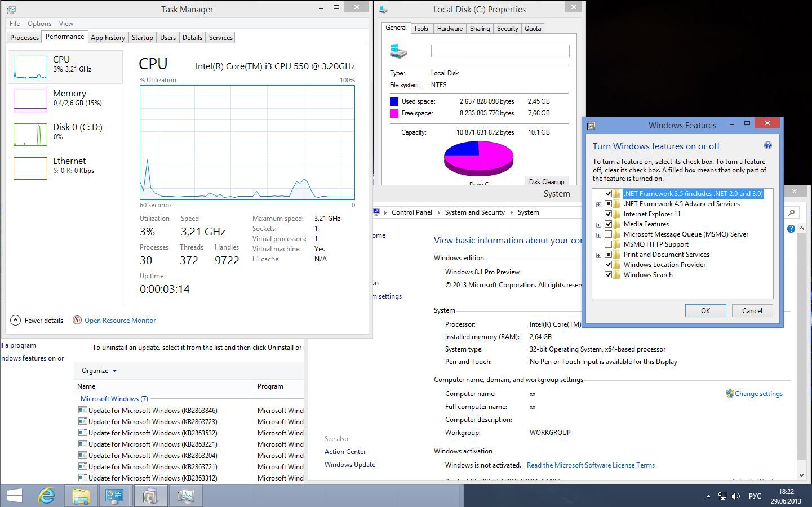Expand .NET Framework 4.5 Advanced Services node
The width and height of the screenshot is (812, 507).
pos(598,204)
